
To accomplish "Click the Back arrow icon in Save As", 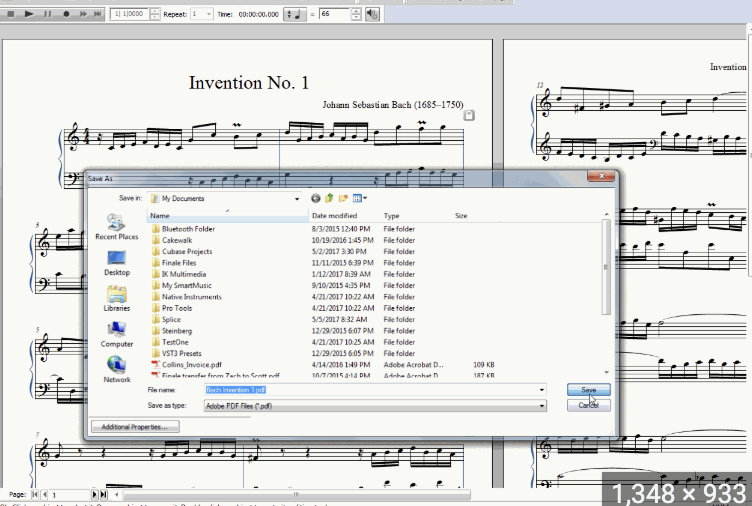I will [x=315, y=198].
